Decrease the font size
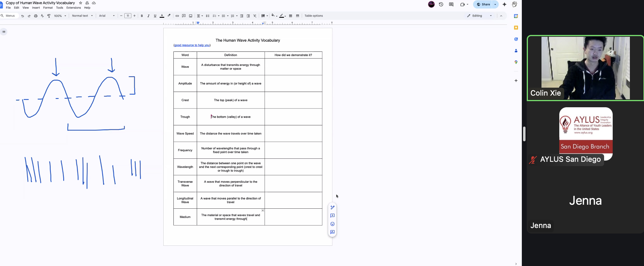Image resolution: width=644 pixels, height=266 pixels. (x=121, y=16)
